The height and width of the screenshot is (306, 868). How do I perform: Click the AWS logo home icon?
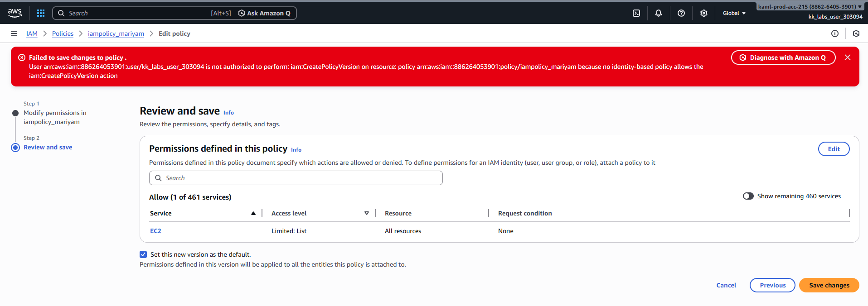tap(15, 13)
